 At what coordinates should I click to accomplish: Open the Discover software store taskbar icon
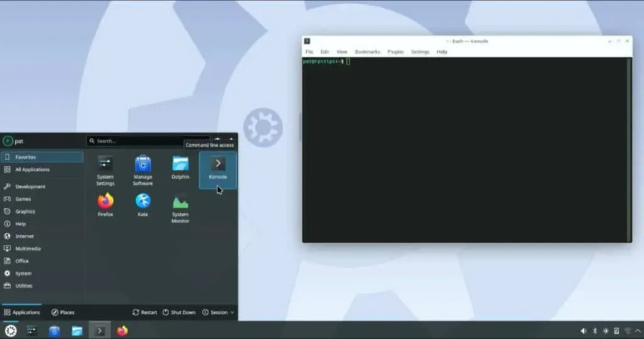(54, 331)
